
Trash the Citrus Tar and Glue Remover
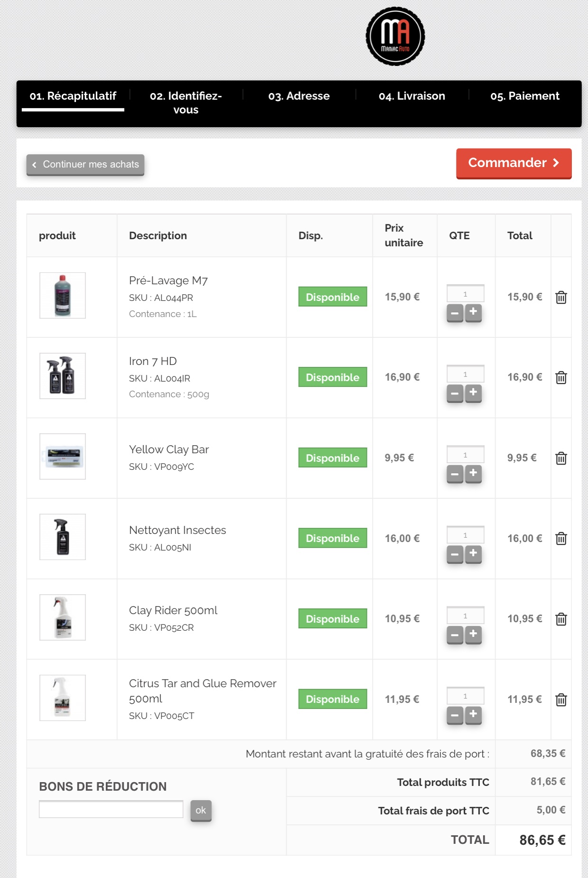561,700
